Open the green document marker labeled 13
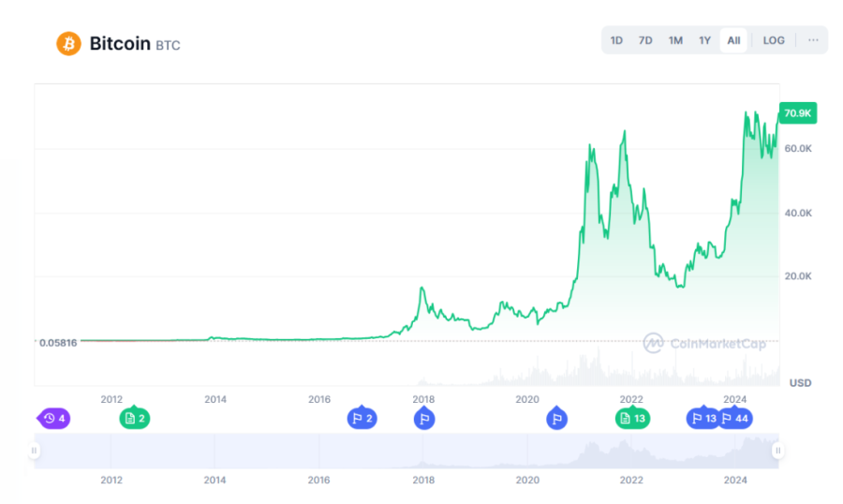This screenshot has height=504, width=843. (x=632, y=418)
